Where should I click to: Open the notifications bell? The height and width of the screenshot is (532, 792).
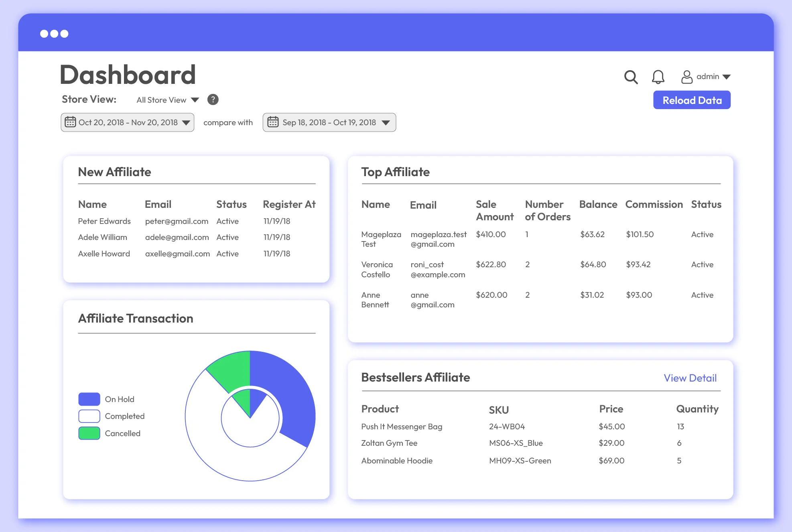tap(658, 77)
